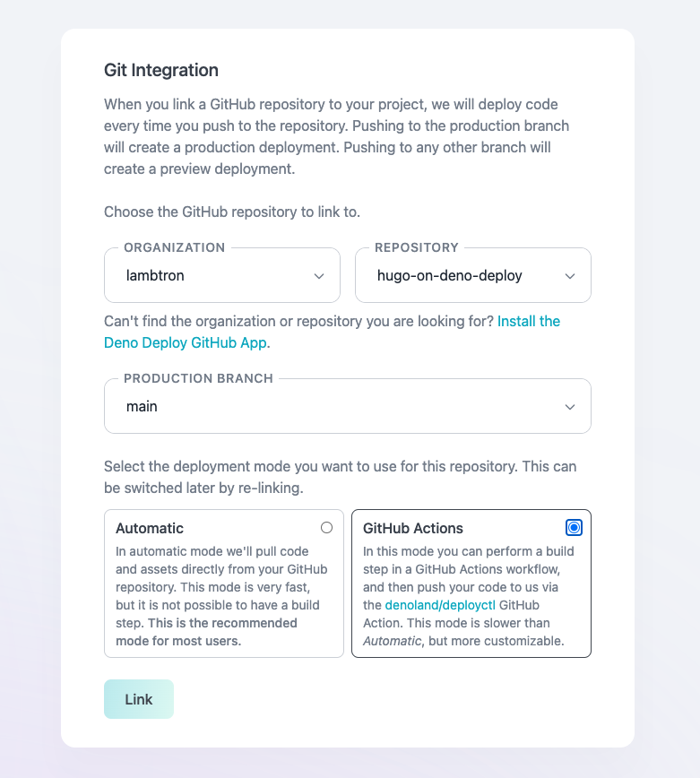Viewport: 700px width, 778px height.
Task: Click the lambtron organization field
Action: 222,275
